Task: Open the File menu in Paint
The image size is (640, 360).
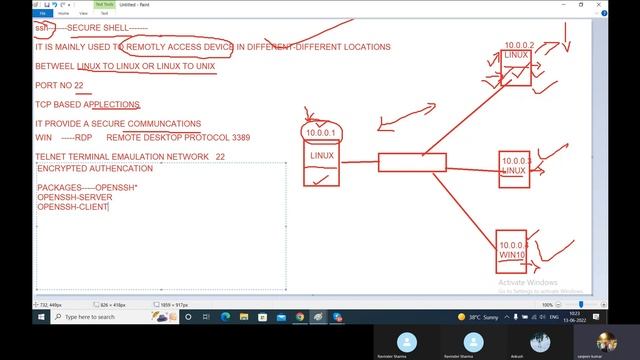Action: 42,13
